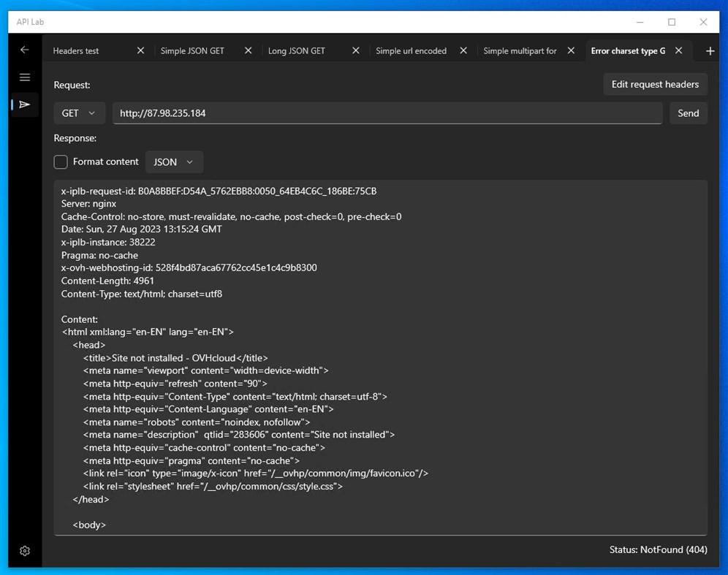Screen dimensions: 728x575
Task: Open the GET method dropdown
Action: coord(79,113)
